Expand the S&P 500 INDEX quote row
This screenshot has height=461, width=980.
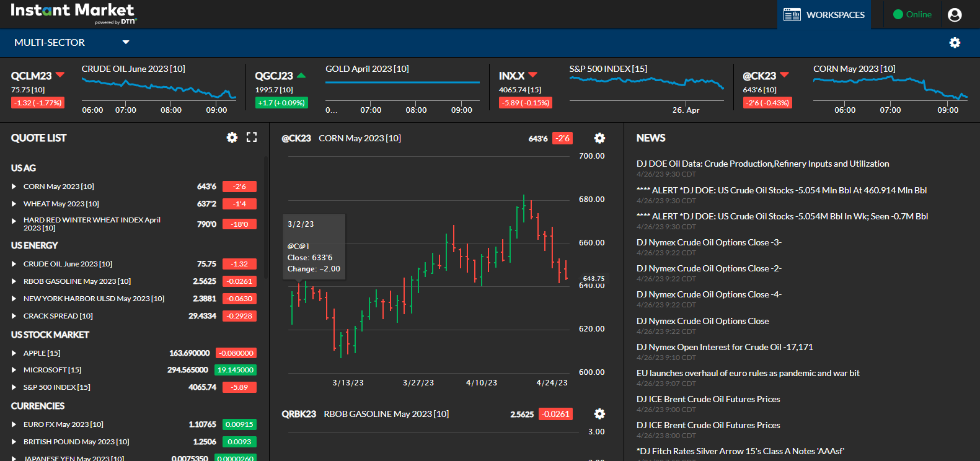pos(14,387)
